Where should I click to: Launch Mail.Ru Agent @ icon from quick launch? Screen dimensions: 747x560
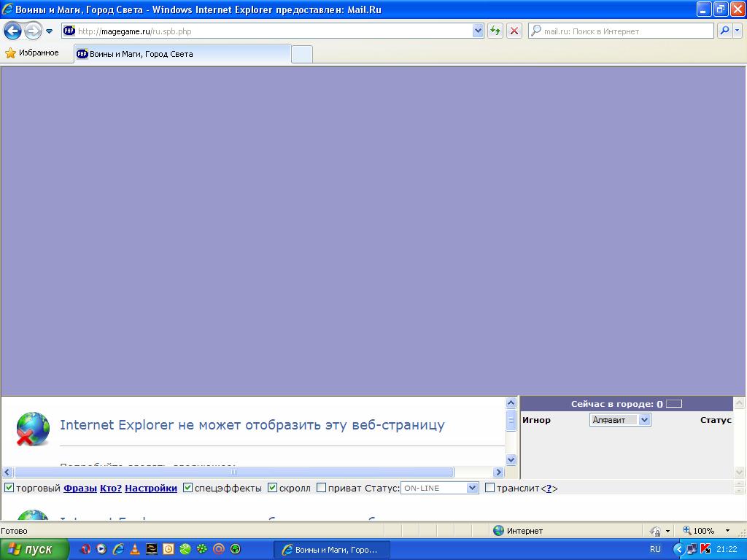coord(219,549)
